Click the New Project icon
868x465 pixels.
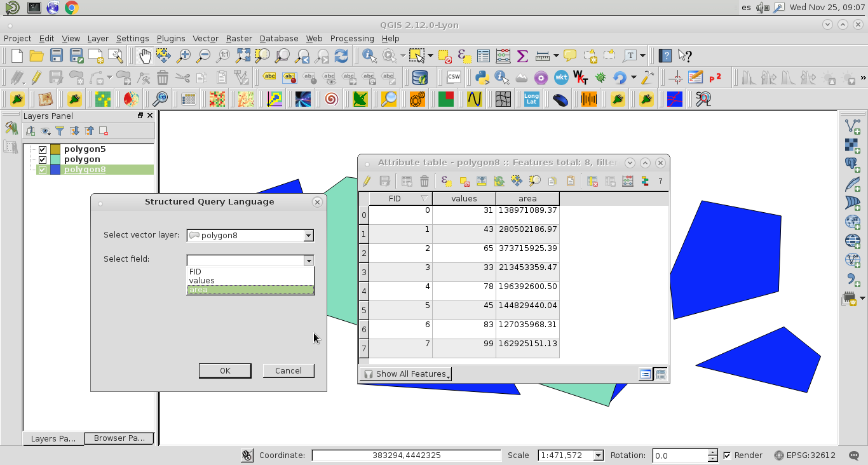(17, 56)
